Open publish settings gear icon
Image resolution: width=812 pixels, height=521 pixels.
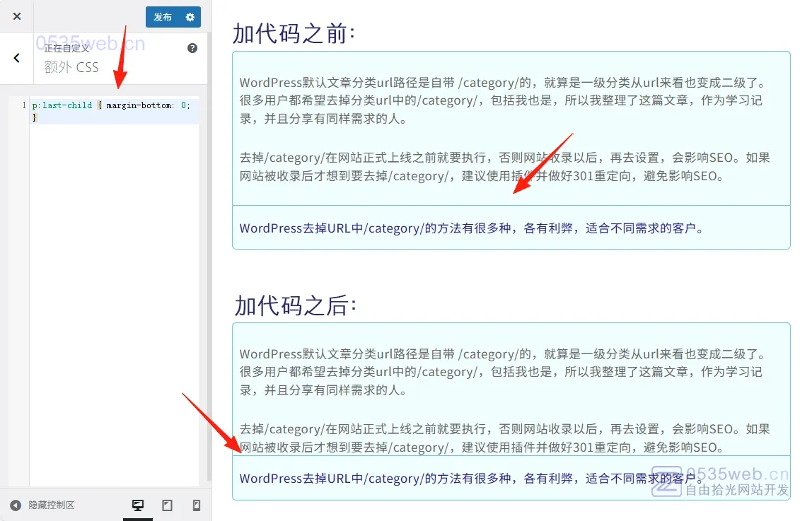pyautogui.click(x=190, y=17)
